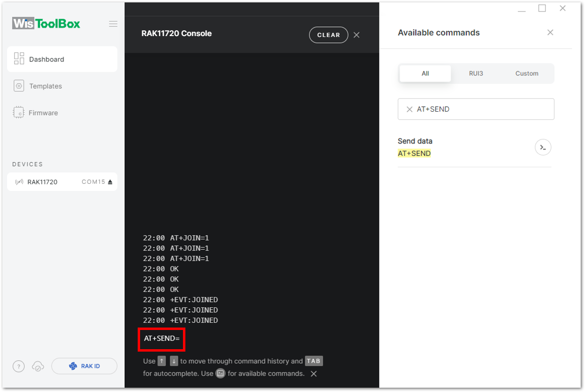Viewport: 585px width, 392px height.
Task: Switch to the Custom commands tab
Action: point(527,74)
